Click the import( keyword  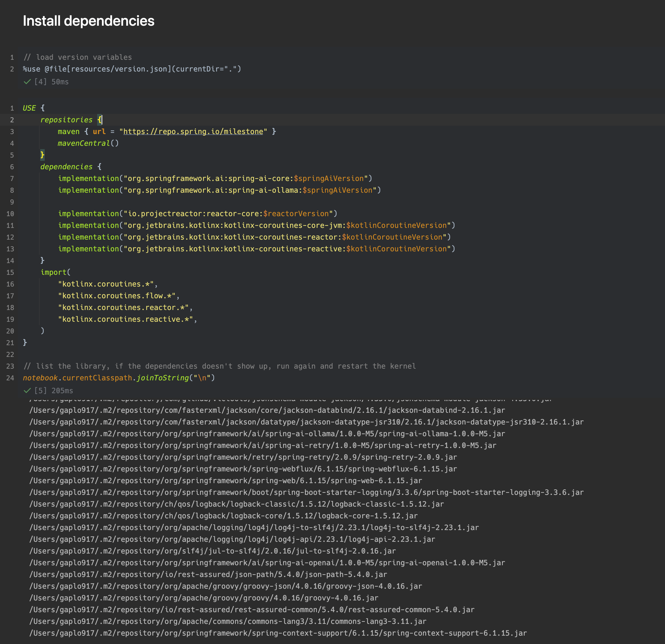55,272
